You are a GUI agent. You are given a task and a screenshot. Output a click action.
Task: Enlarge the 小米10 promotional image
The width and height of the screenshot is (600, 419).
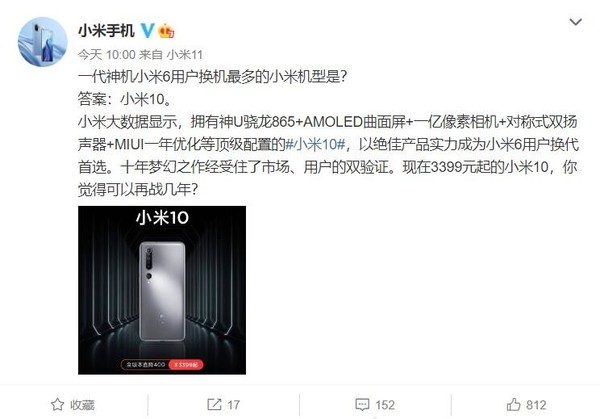point(162,290)
